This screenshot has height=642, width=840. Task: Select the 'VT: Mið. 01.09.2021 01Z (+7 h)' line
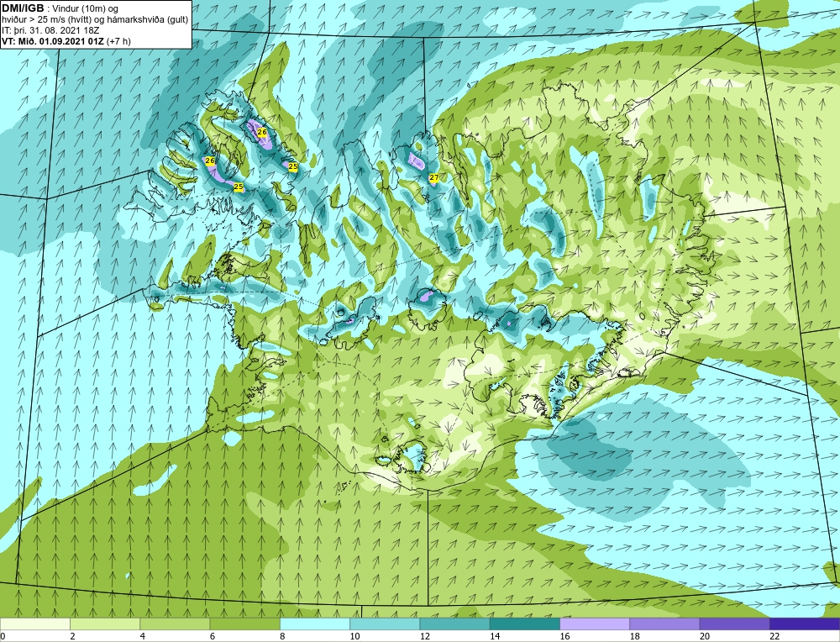(66, 40)
